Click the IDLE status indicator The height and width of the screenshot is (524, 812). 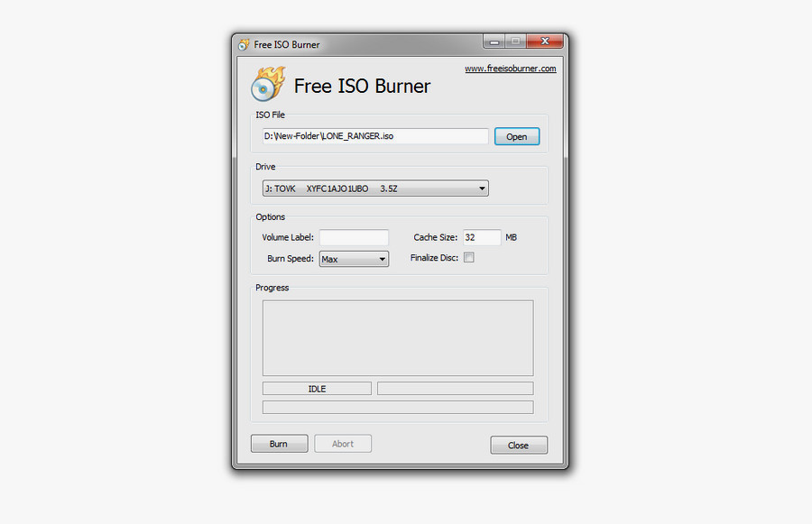(316, 388)
